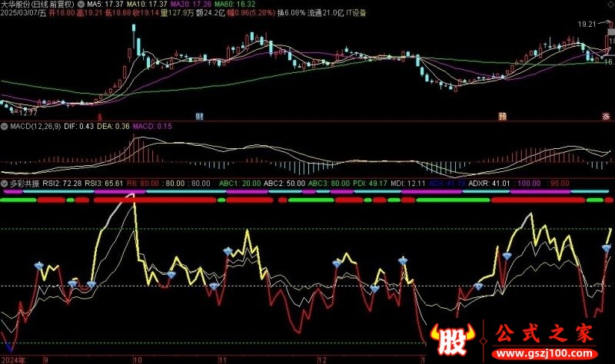
Task: Click the 12.77 low price label
Action: pyautogui.click(x=28, y=113)
